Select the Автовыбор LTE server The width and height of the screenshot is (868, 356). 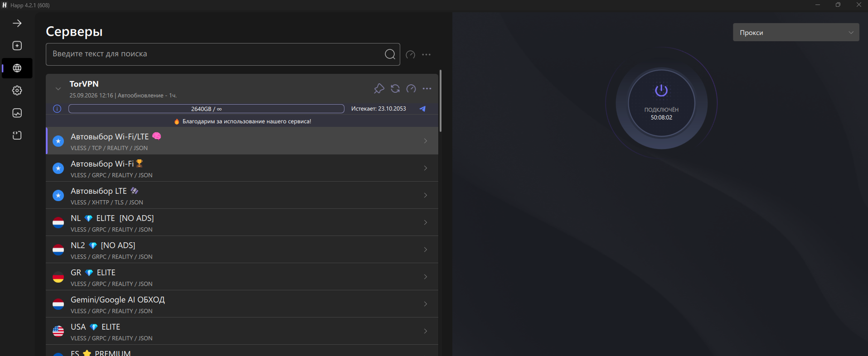tap(242, 195)
